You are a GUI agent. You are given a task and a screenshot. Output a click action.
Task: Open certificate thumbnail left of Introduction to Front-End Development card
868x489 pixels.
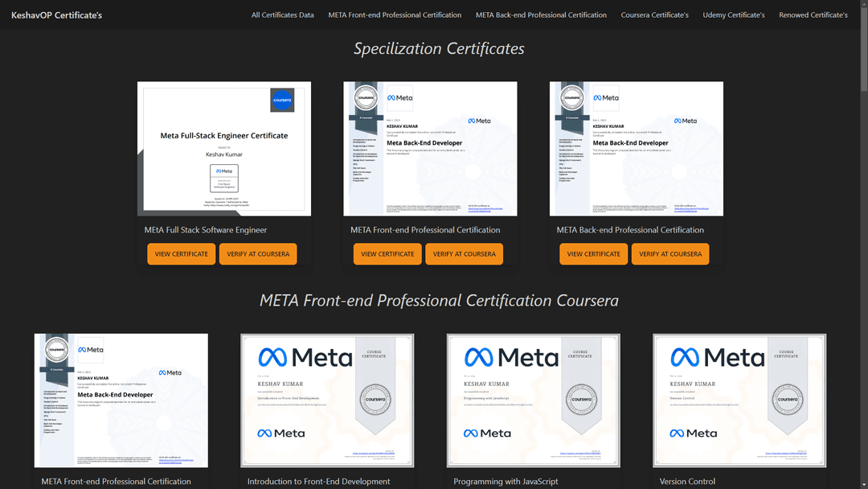pyautogui.click(x=121, y=401)
